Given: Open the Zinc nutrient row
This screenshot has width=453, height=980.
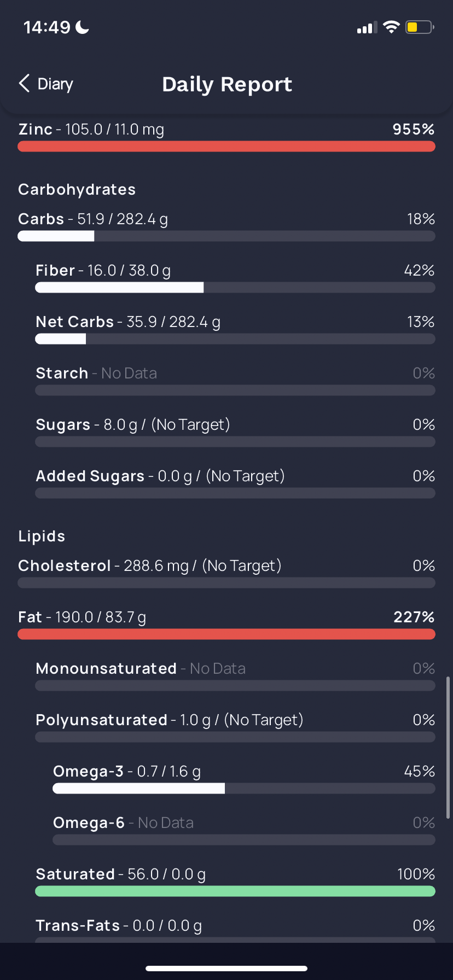Looking at the screenshot, I should (226, 136).
